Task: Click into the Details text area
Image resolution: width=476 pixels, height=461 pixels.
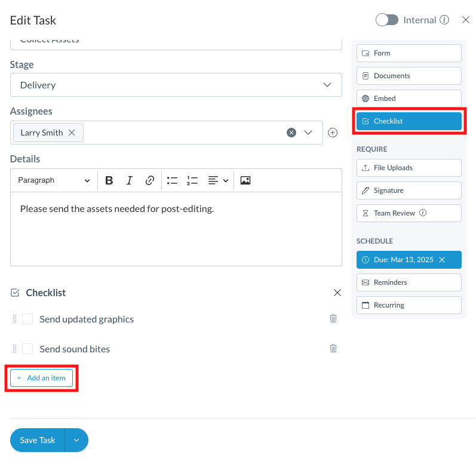Action: coord(176,233)
